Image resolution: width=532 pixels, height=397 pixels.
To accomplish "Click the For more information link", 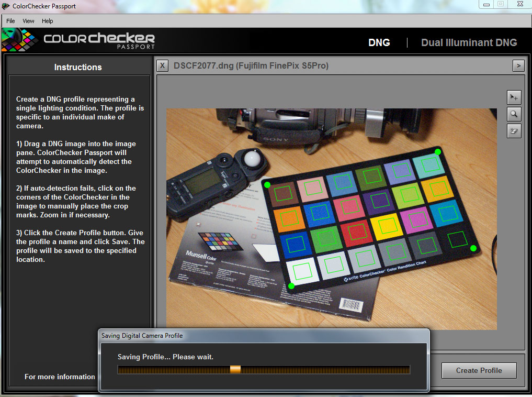I will tap(60, 377).
